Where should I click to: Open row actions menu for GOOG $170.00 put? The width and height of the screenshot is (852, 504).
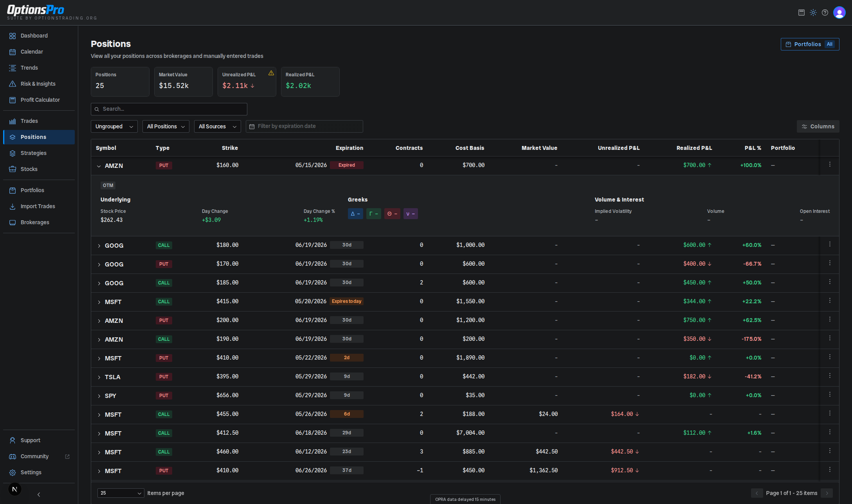pyautogui.click(x=830, y=263)
